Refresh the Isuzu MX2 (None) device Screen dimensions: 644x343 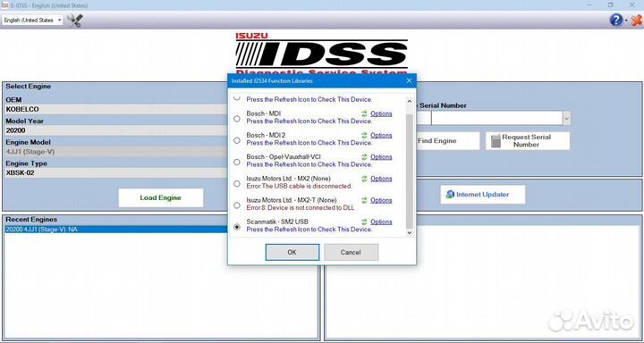pos(364,179)
